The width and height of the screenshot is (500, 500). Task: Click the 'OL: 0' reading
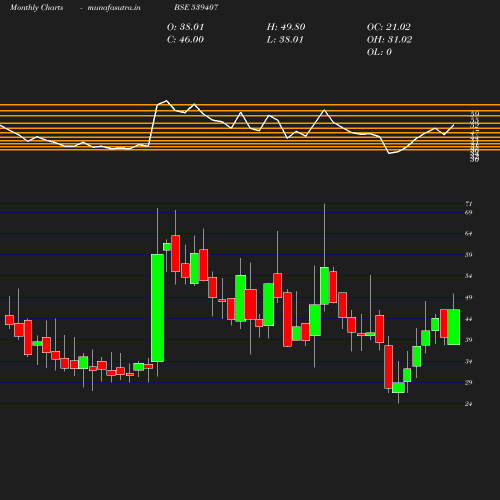pos(379,52)
